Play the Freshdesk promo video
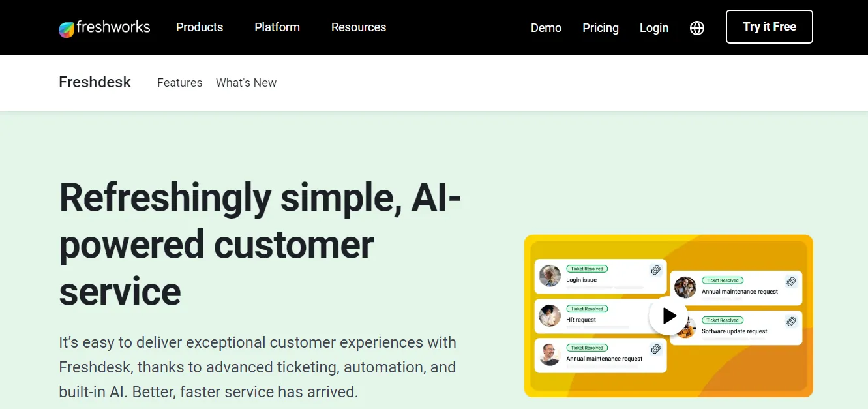Screen dimensions: 868x409 [x=668, y=316]
